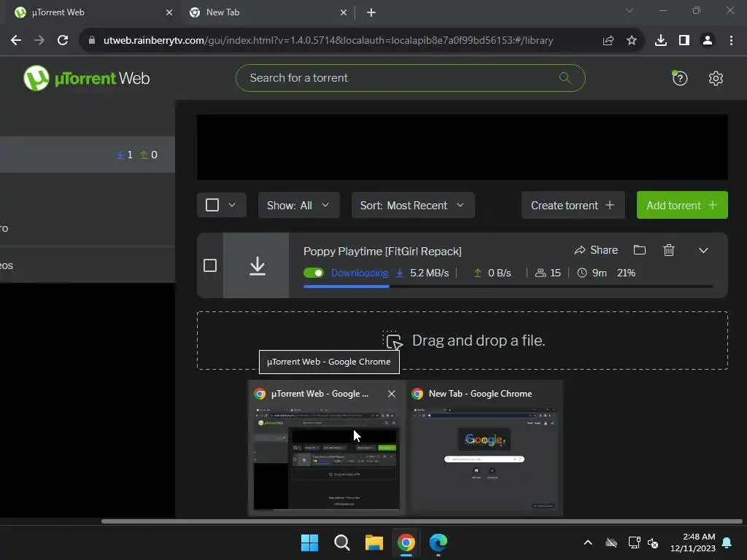Viewport: 747px width, 560px height.
Task: Open Windows Start button
Action: 309,542
